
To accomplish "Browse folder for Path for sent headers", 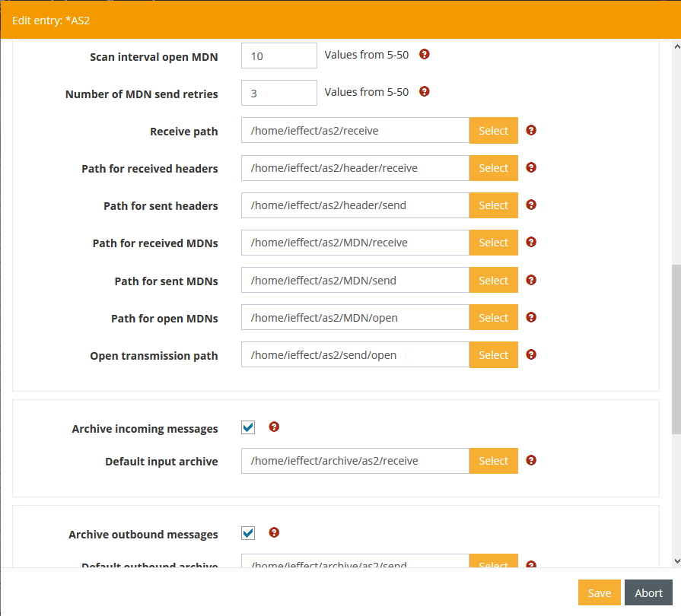I will pyautogui.click(x=493, y=205).
